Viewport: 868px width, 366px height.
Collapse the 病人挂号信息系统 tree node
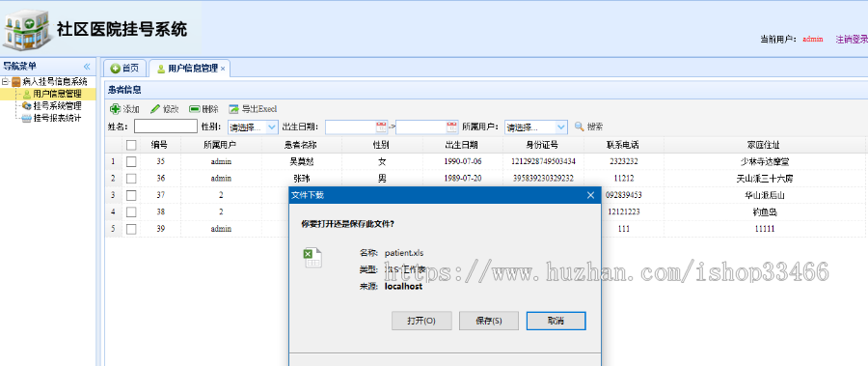click(5, 82)
